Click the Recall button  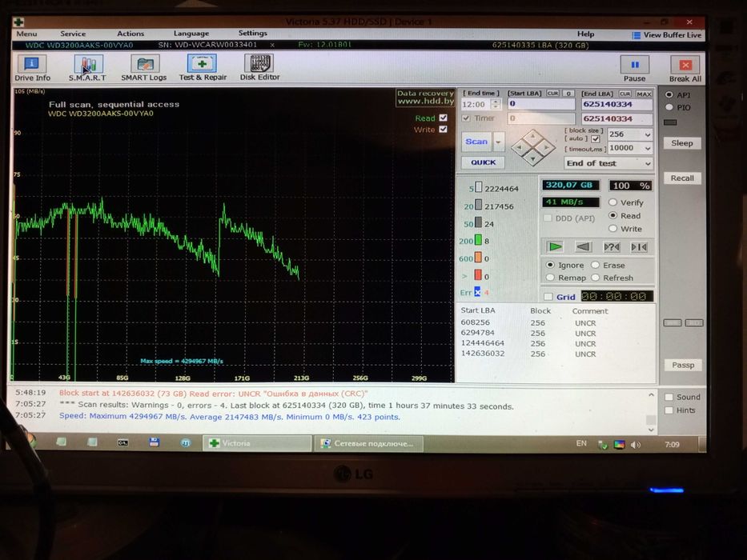(x=682, y=178)
